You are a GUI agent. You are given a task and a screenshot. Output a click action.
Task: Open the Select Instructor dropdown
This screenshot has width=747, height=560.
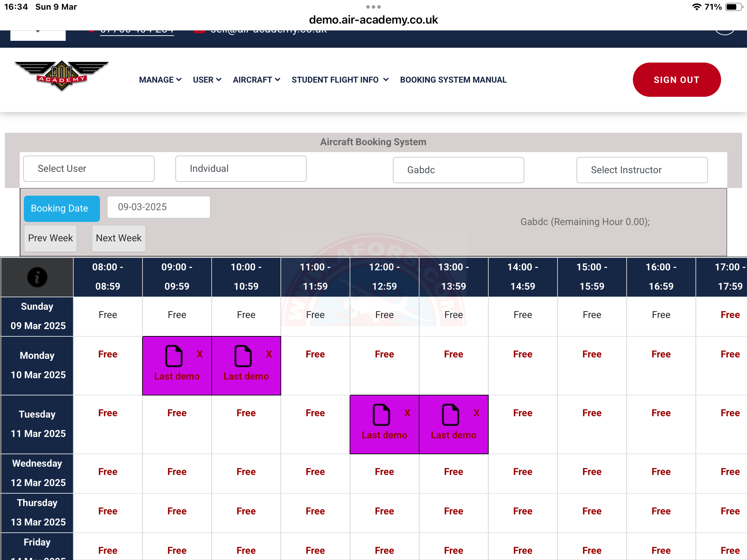(x=642, y=170)
